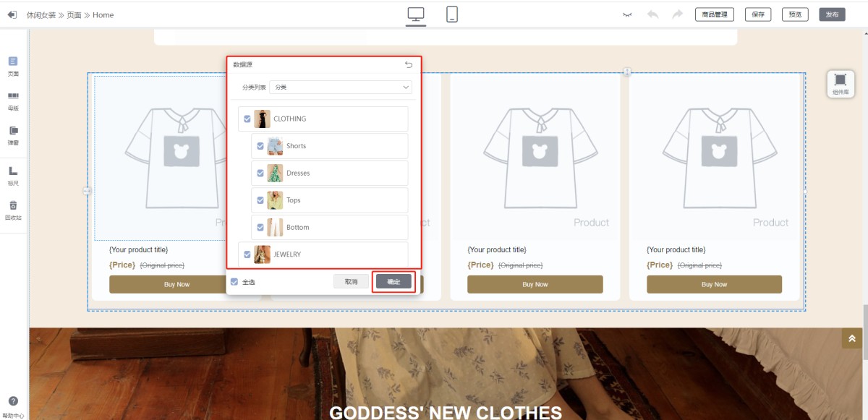Click the scroll-to-top chevron button
The image size is (868, 420).
[851, 338]
